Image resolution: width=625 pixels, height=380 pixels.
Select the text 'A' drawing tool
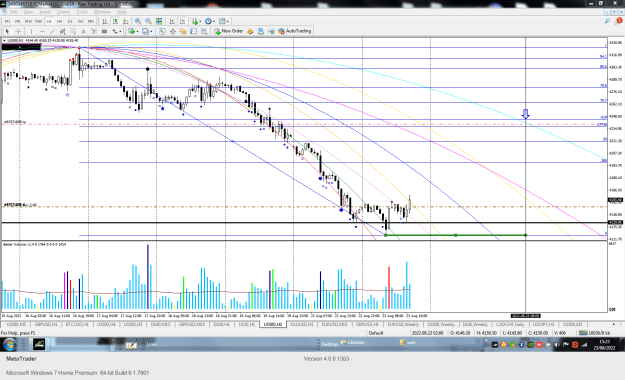pyautogui.click(x=83, y=31)
